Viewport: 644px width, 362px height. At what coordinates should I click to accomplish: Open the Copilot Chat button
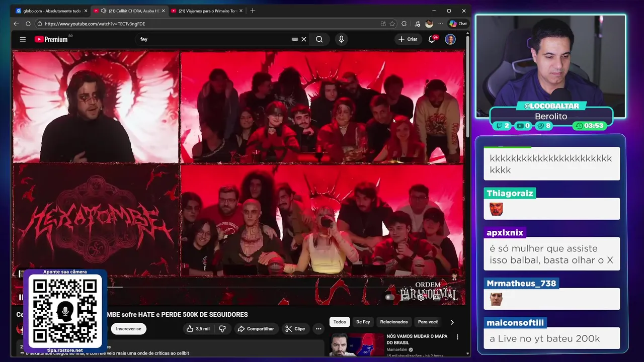click(x=458, y=24)
